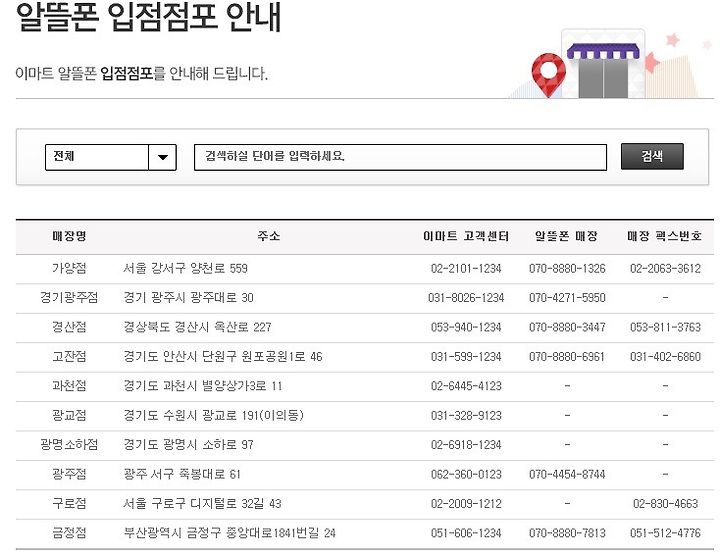This screenshot has width=720, height=555.
Task: Select store name 광주점
Action: pyautogui.click(x=69, y=474)
